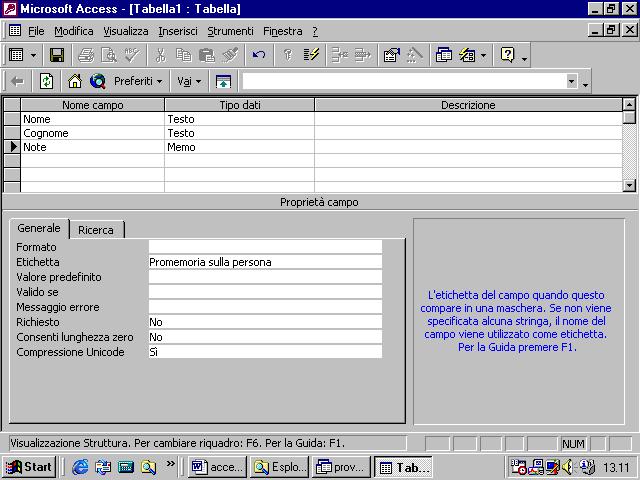This screenshot has width=640, height=480.
Task: Open the Modifica menu
Action: pyautogui.click(x=74, y=31)
